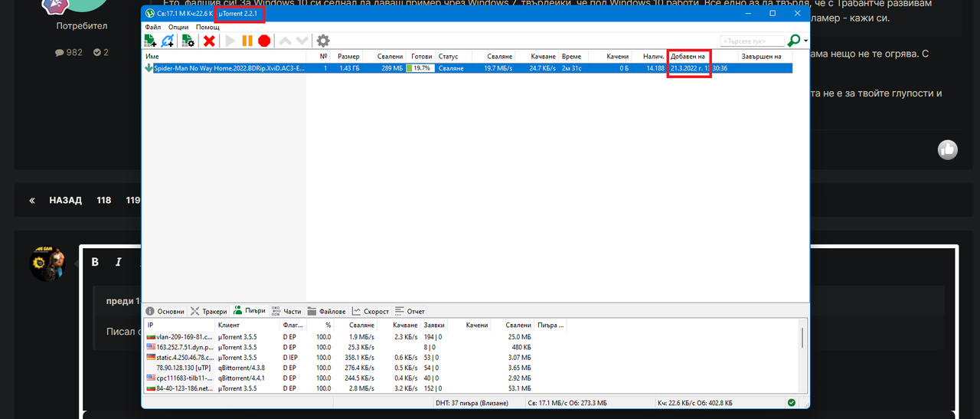Click the green download arrow status icon on the torrent row
This screenshot has width=980, height=419.
(x=149, y=68)
